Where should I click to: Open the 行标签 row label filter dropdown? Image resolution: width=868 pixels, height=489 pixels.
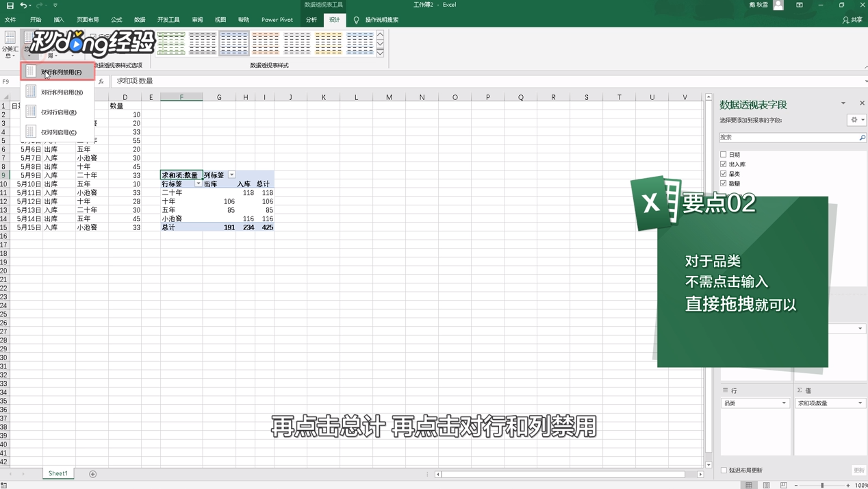[199, 184]
